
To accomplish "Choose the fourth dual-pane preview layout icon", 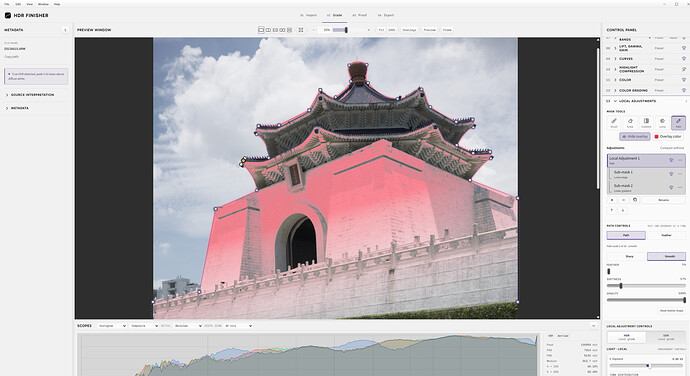I will (x=282, y=30).
